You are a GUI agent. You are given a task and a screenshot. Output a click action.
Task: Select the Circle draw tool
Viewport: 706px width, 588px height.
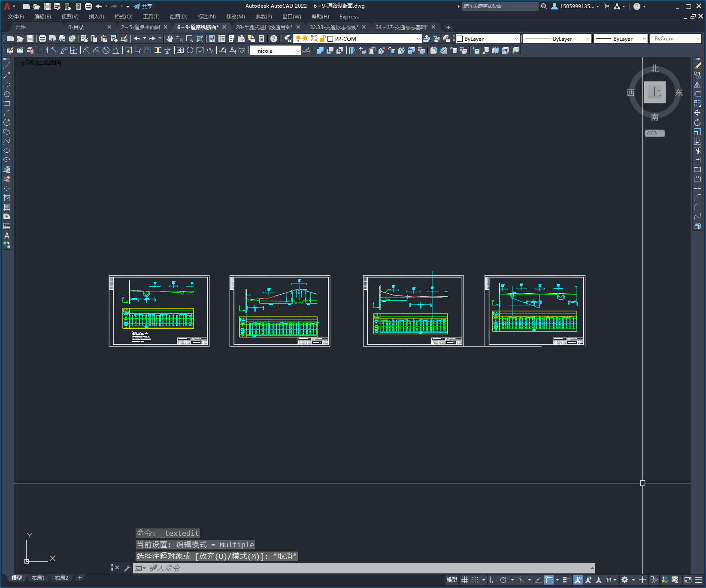click(x=7, y=122)
